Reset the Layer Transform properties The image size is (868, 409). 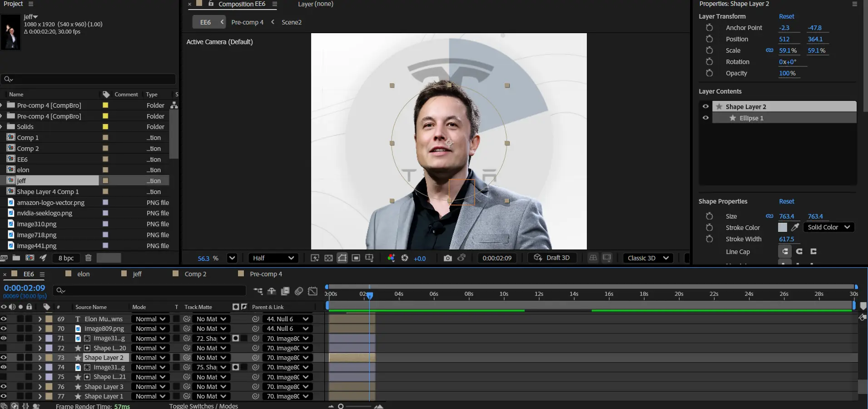pyautogui.click(x=786, y=16)
